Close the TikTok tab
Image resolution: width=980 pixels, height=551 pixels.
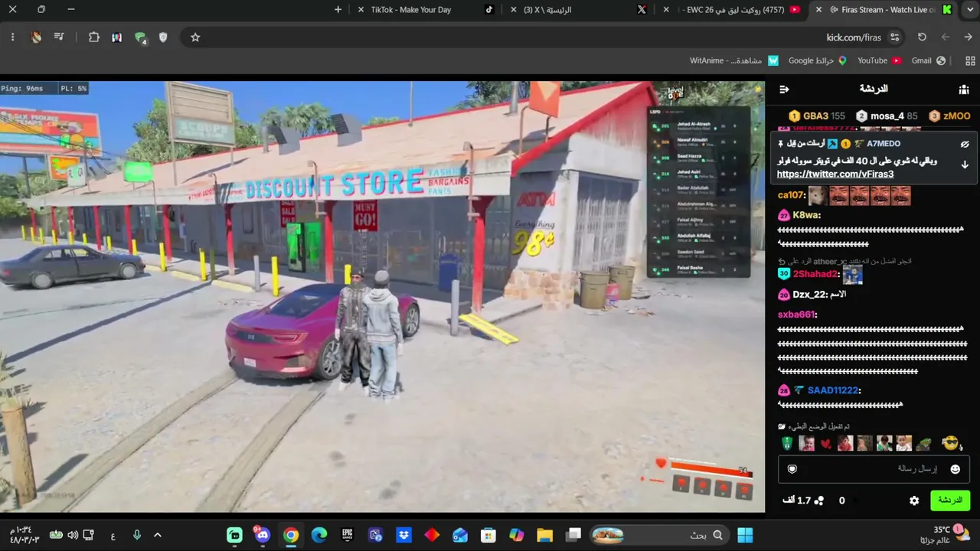[x=361, y=10]
